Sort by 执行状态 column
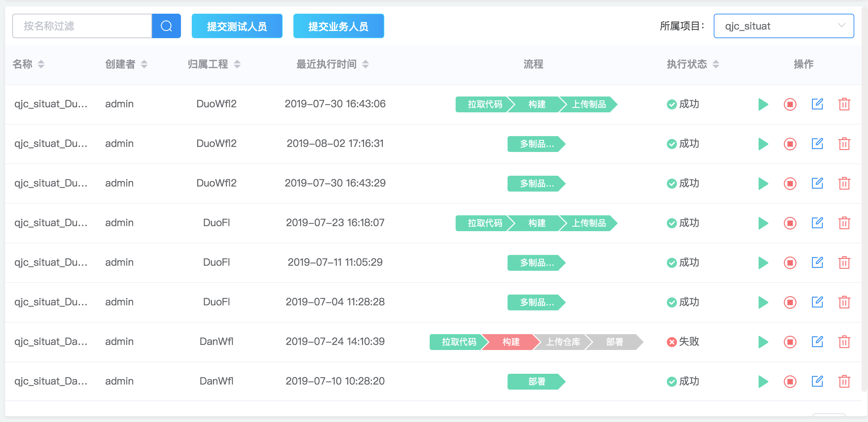The width and height of the screenshot is (868, 422). pos(716,64)
